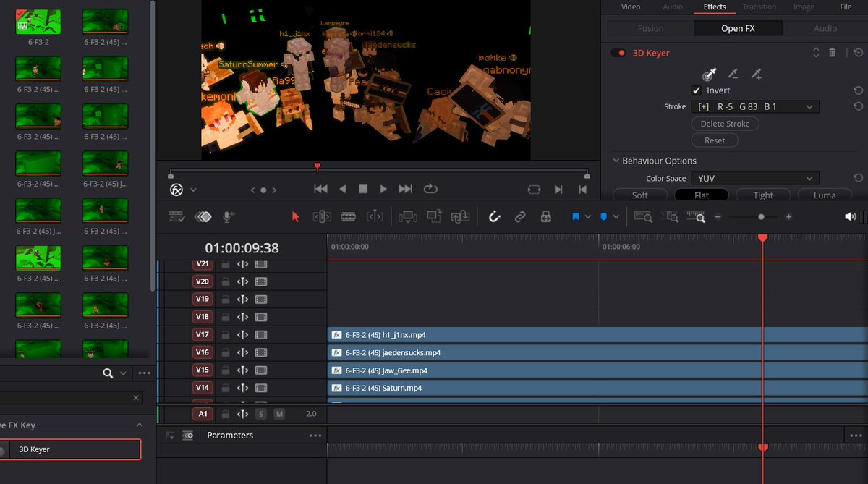Mute audio track A1
Screen dimensions: 868x484
pyautogui.click(x=278, y=414)
